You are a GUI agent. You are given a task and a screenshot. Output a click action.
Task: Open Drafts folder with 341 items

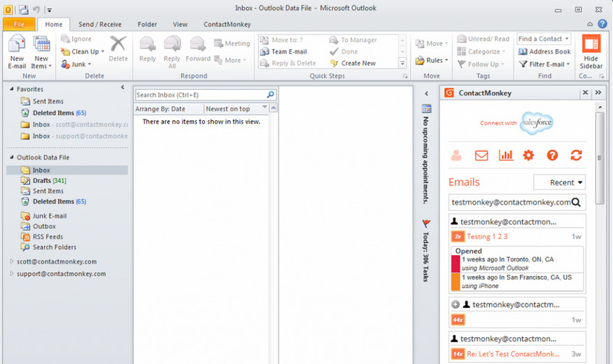pos(44,181)
